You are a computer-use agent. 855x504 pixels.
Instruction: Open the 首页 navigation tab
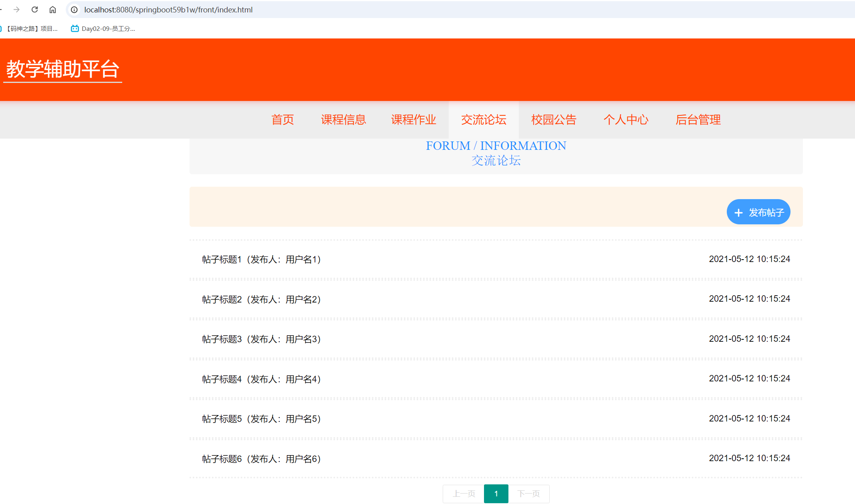(282, 120)
